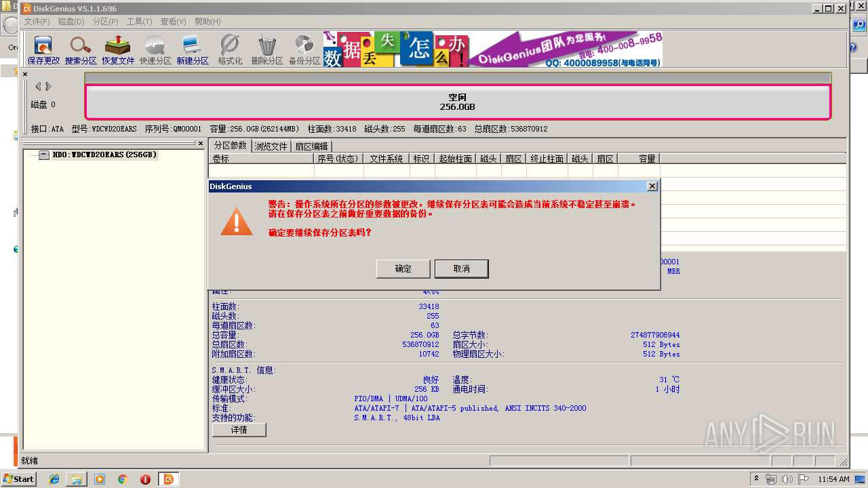Click the DiskGenius logo in the title bar

(26, 9)
